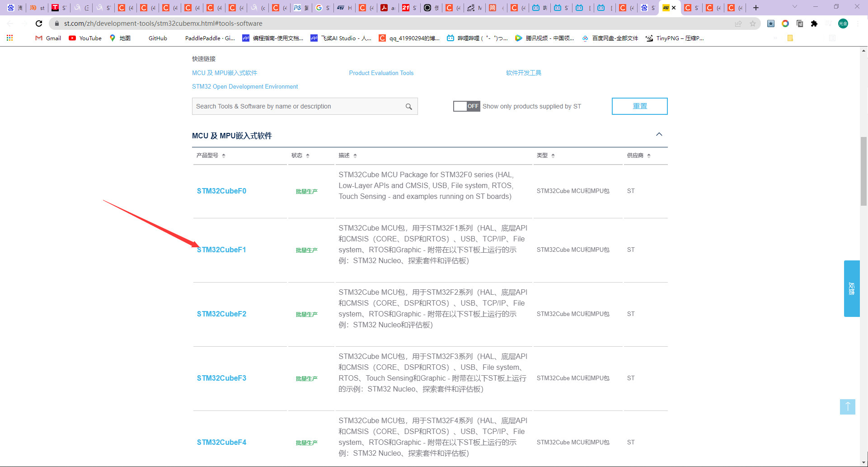Switch to the PS tab
The image size is (868, 467).
301,8
